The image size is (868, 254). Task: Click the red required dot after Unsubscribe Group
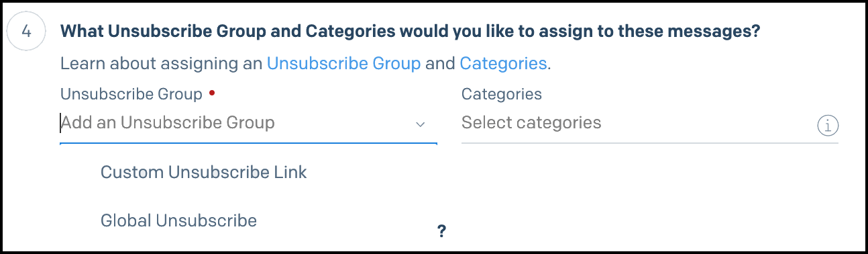click(x=212, y=93)
